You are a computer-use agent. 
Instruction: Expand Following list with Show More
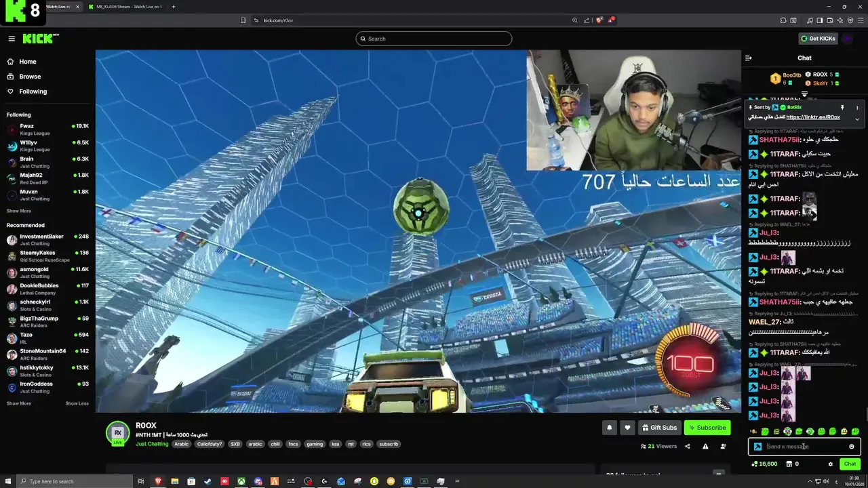(19, 211)
